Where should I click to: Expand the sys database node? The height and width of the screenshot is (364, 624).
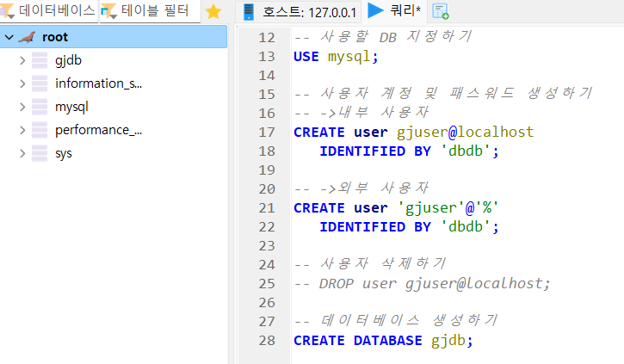(22, 153)
